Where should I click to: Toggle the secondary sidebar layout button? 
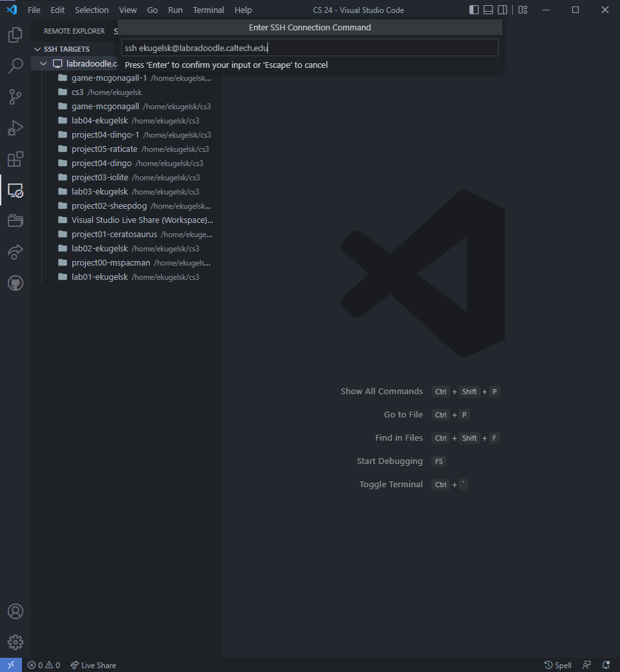point(502,10)
